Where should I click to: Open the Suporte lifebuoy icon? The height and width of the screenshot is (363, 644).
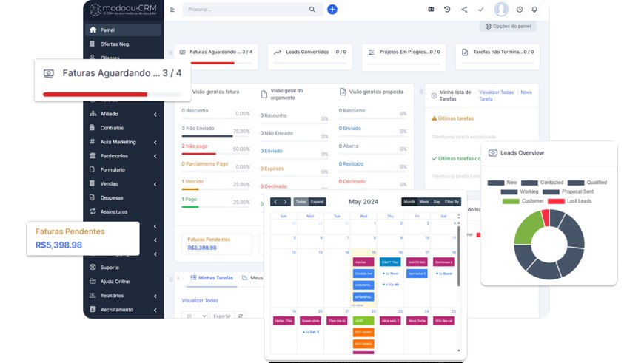(x=93, y=267)
